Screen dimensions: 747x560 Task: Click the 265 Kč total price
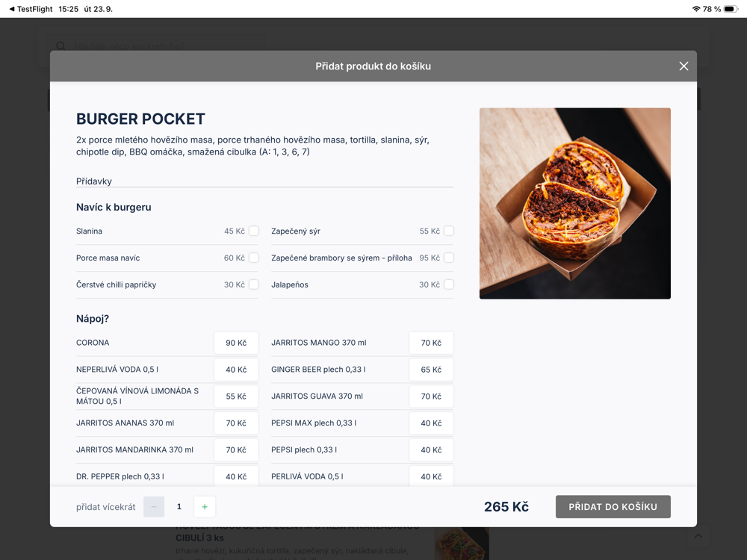point(506,507)
